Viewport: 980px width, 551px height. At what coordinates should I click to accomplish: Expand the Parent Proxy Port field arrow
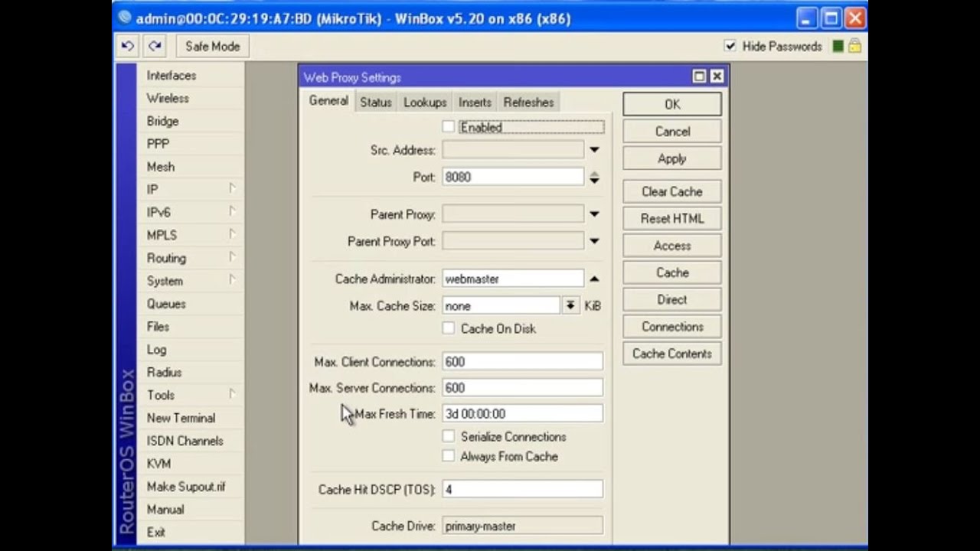click(x=594, y=241)
